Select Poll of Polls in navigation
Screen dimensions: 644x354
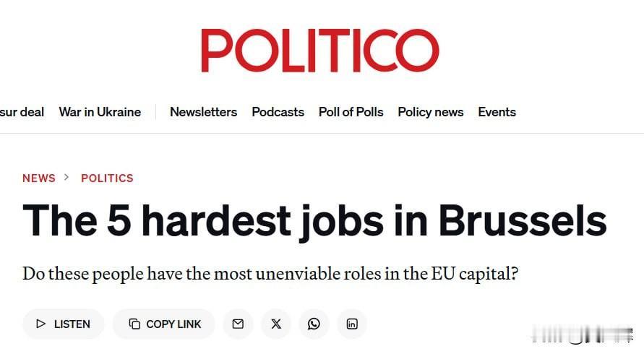[351, 112]
